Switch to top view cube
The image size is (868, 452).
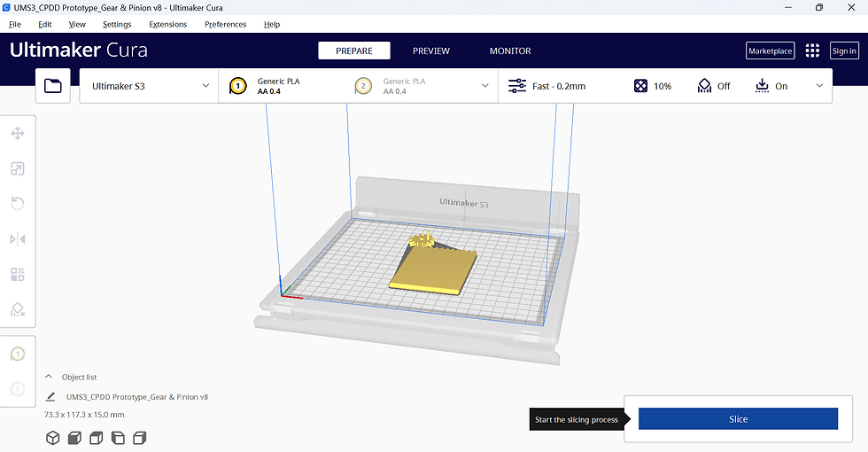click(x=97, y=438)
